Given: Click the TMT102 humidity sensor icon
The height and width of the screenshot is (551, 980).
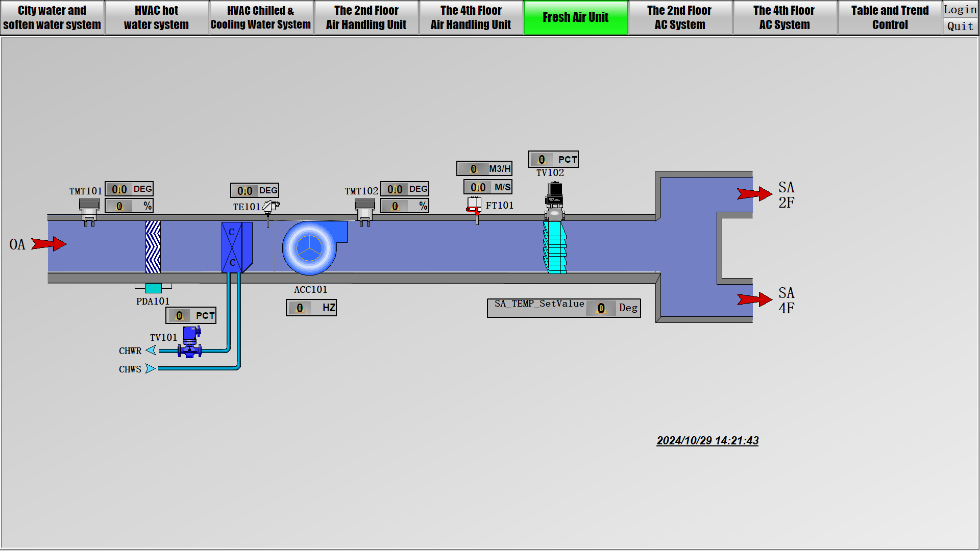Looking at the screenshot, I should tap(365, 210).
